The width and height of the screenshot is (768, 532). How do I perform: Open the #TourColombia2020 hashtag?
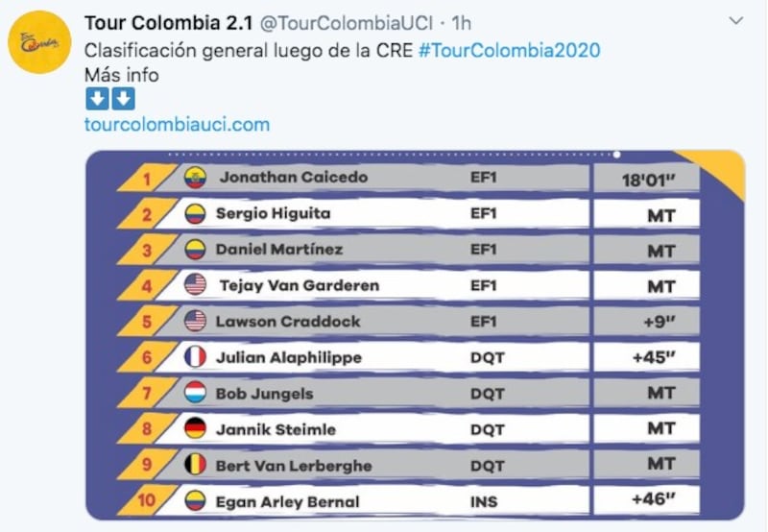pos(510,51)
